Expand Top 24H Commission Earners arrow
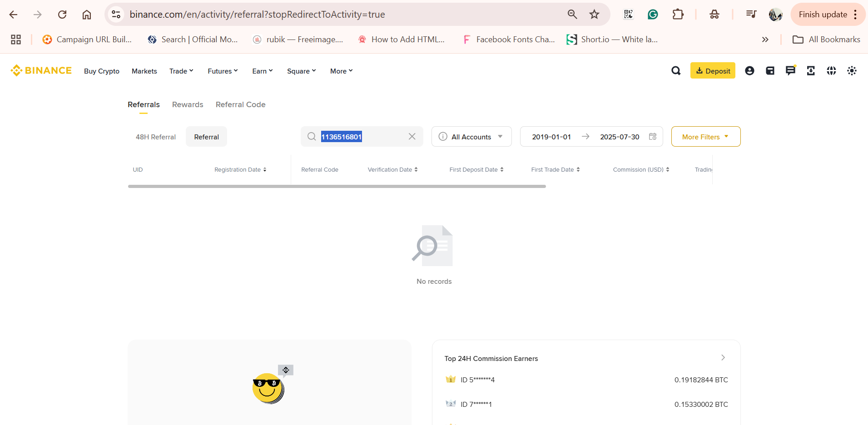The height and width of the screenshot is (425, 868). (x=723, y=358)
